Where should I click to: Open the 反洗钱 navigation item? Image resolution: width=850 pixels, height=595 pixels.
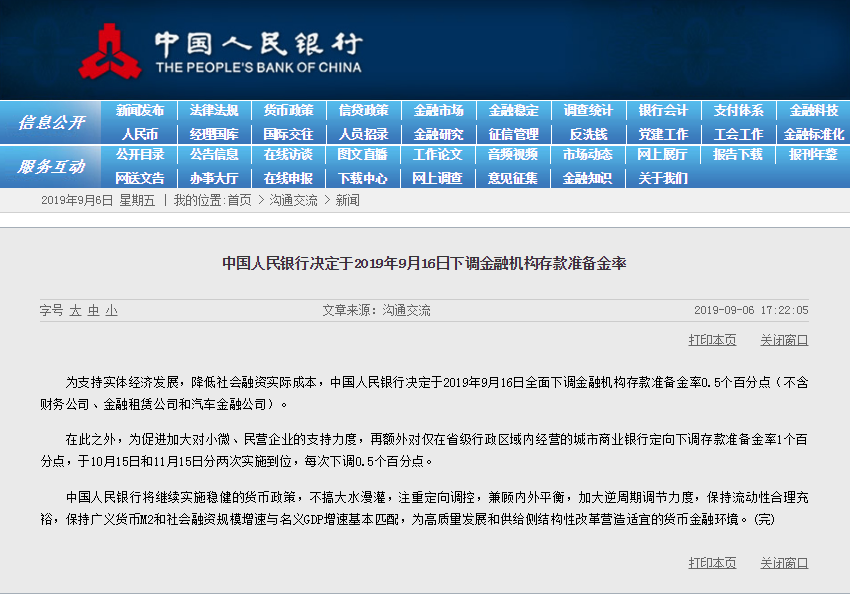pyautogui.click(x=588, y=134)
